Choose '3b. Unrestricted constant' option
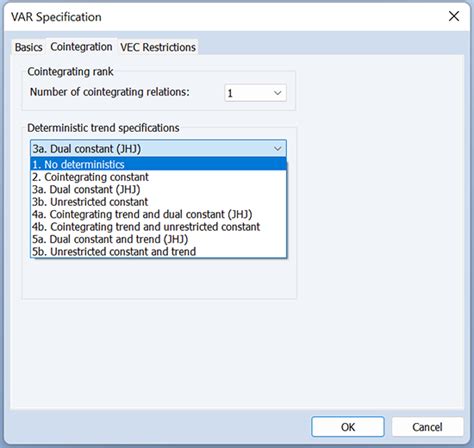 point(158,202)
